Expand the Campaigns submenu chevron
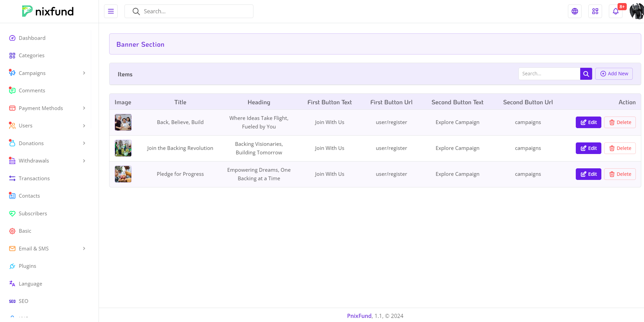This screenshot has width=644, height=322. (x=84, y=73)
